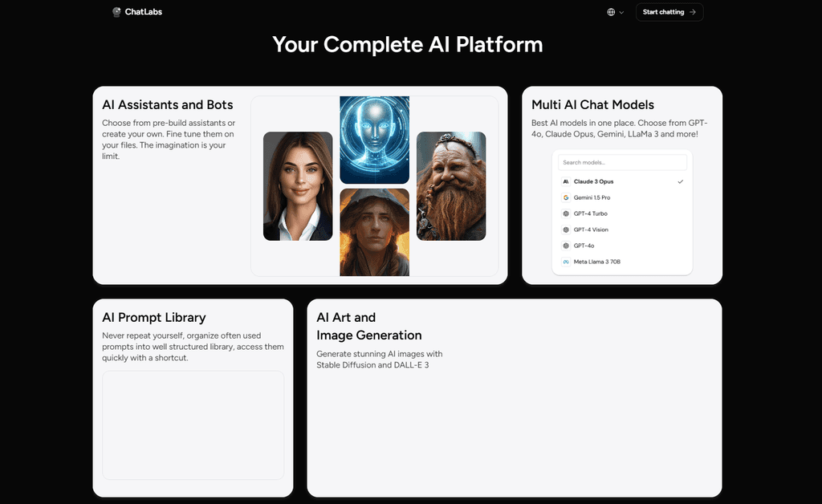Click the OpenAI icon beside GPT-4 Vision
Screen dimensions: 822x504
pos(565,230)
